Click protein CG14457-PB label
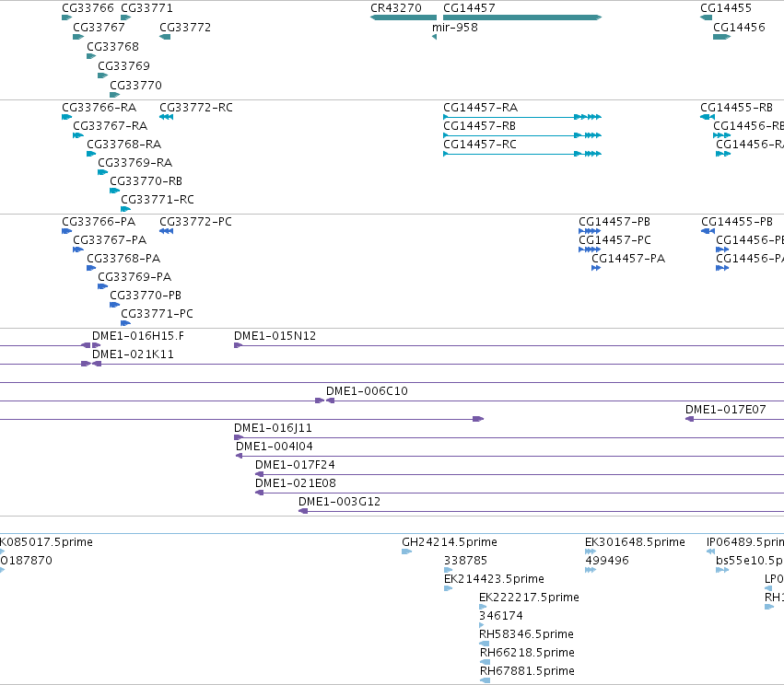The height and width of the screenshot is (685, 784). point(614,222)
